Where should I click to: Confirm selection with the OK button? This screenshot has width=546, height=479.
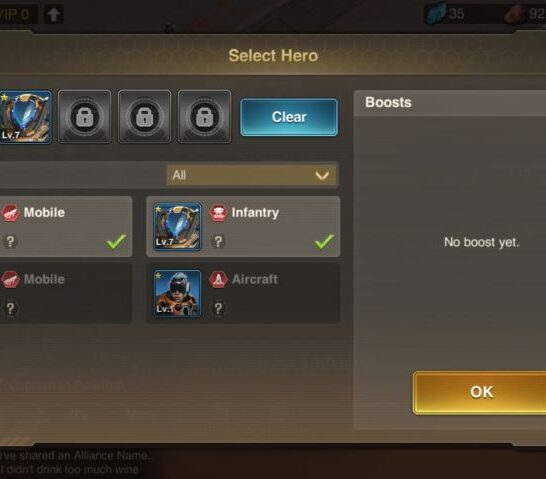pos(481,392)
